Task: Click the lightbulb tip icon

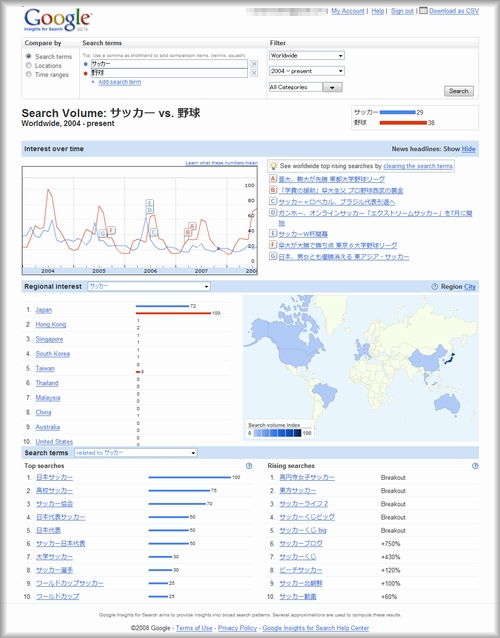Action: (x=273, y=166)
